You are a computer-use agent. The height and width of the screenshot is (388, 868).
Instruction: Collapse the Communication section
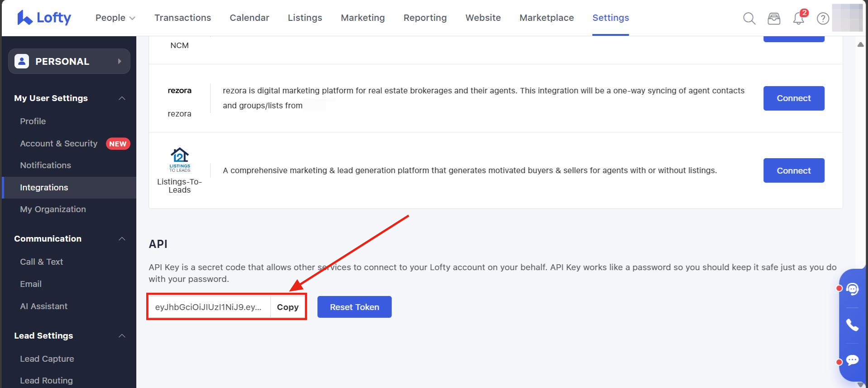(122, 239)
